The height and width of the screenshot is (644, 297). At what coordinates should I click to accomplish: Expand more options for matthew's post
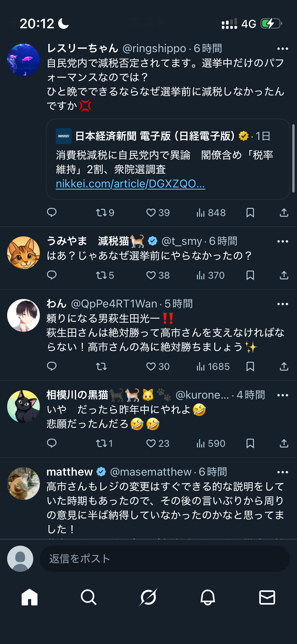click(282, 472)
